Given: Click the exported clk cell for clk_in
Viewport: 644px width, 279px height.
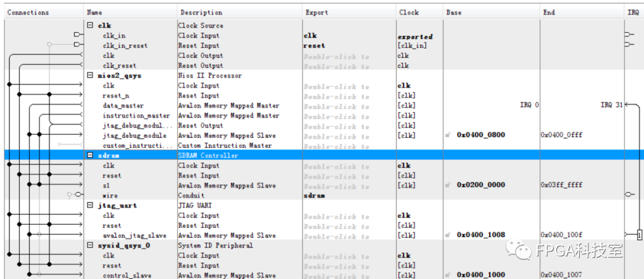Looking at the screenshot, I should point(310,36).
